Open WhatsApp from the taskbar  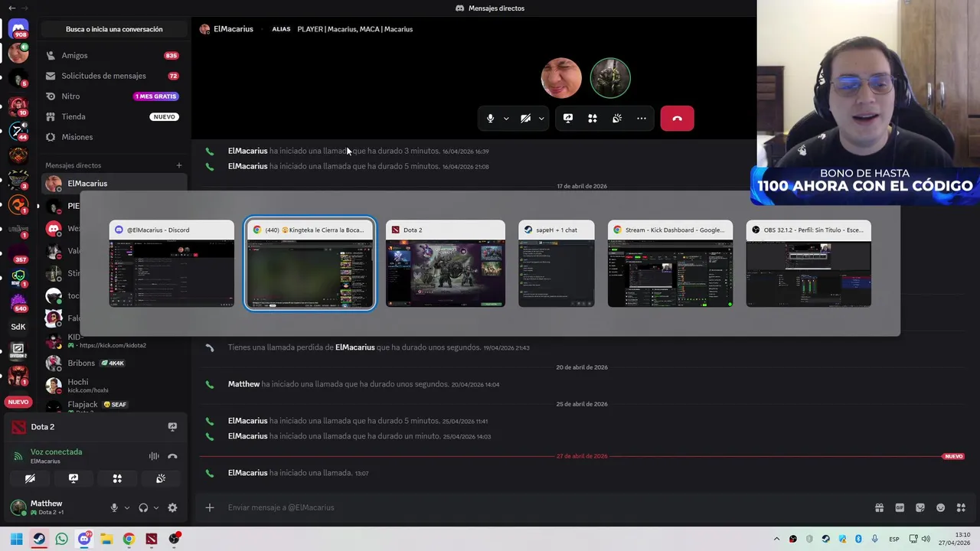[61, 539]
